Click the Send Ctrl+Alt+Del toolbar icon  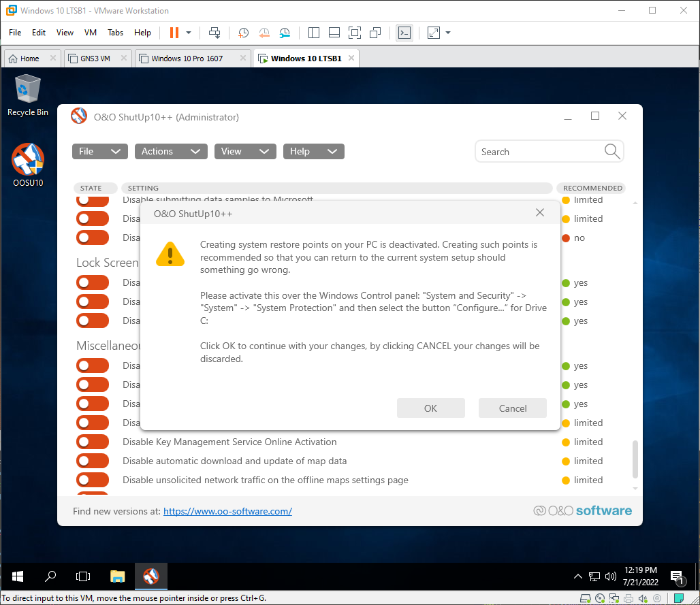(x=214, y=33)
